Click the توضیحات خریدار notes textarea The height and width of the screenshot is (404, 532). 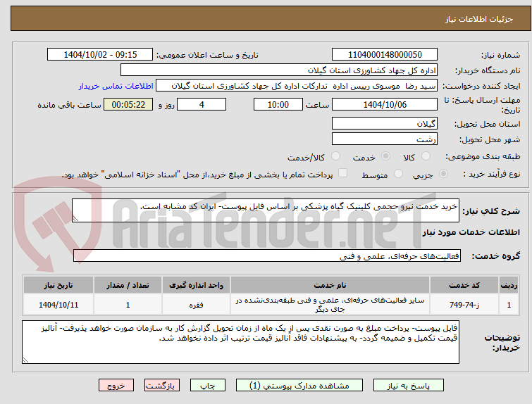tap(240, 342)
